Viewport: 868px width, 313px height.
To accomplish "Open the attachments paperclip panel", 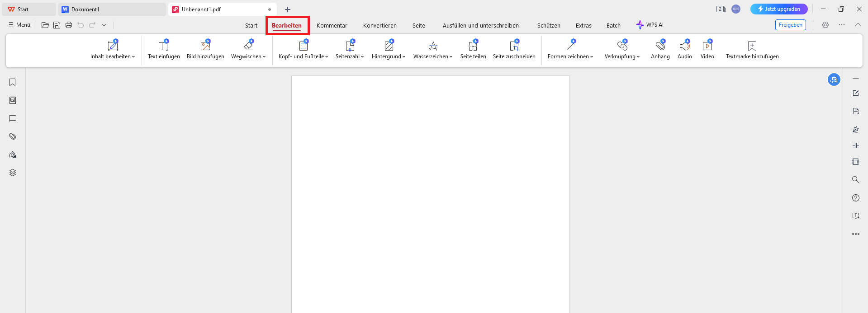I will click(13, 136).
